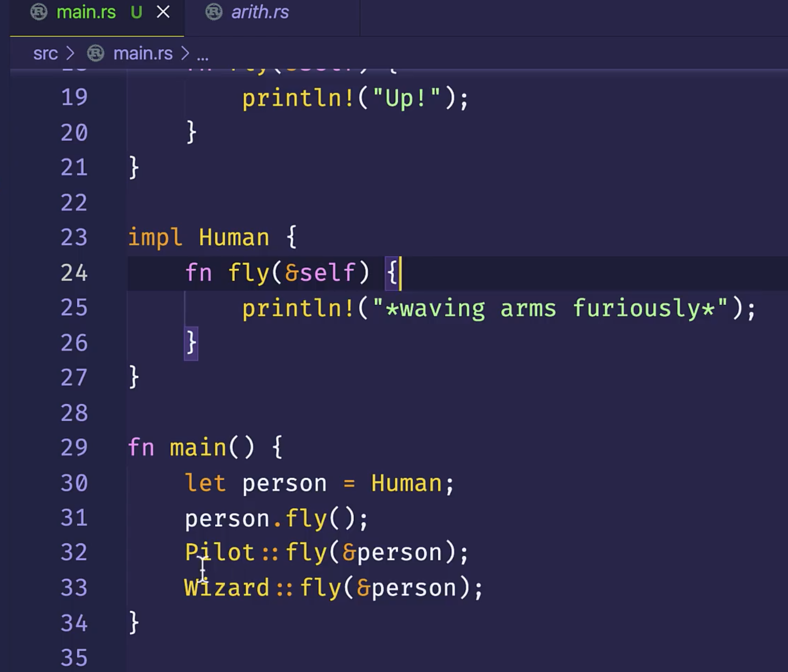Click the main function name on line 29
This screenshot has height=672, width=788.
pos(198,447)
